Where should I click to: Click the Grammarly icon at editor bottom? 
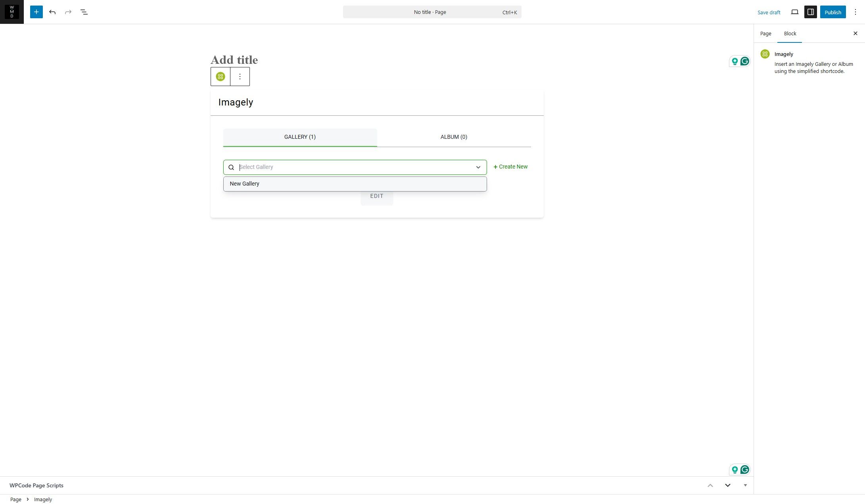tap(745, 470)
